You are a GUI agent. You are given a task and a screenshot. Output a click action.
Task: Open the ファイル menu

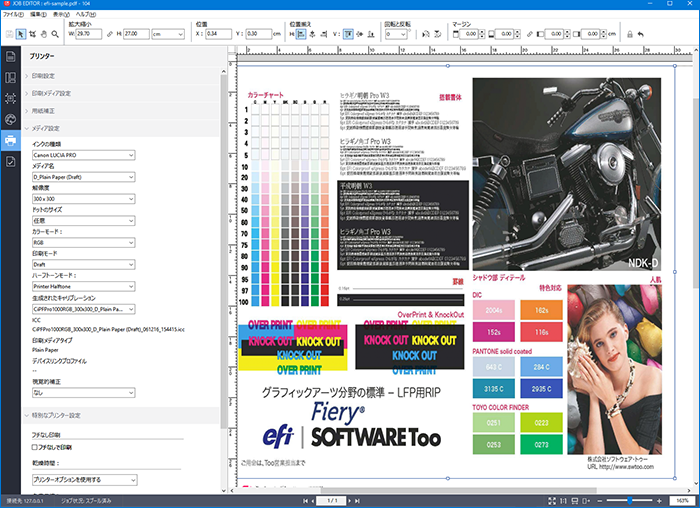pos(13,14)
